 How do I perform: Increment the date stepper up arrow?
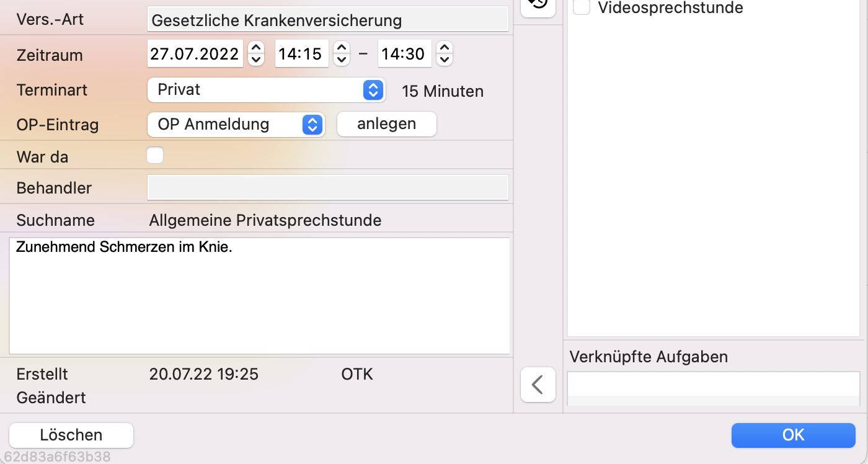(256, 48)
